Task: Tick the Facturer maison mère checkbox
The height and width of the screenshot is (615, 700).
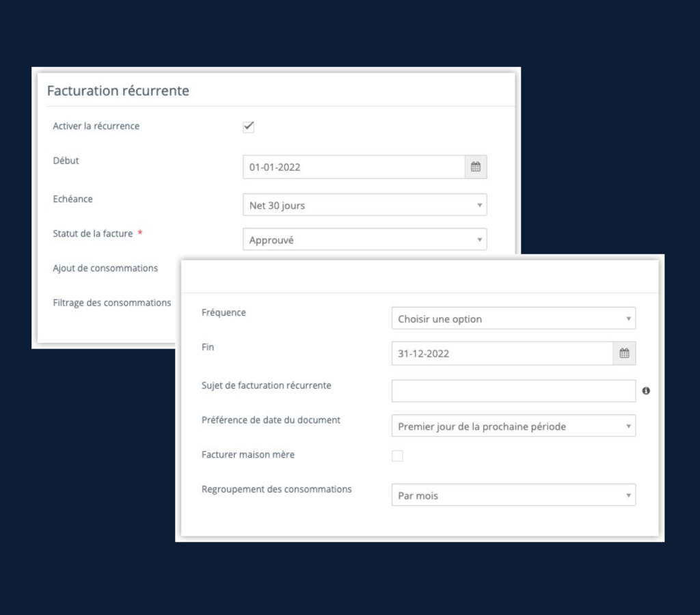Action: (x=397, y=456)
